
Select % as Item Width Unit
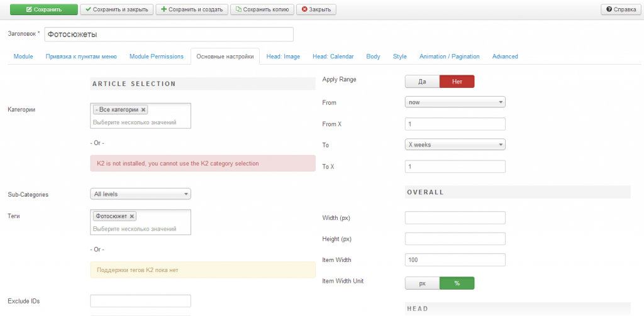click(457, 283)
